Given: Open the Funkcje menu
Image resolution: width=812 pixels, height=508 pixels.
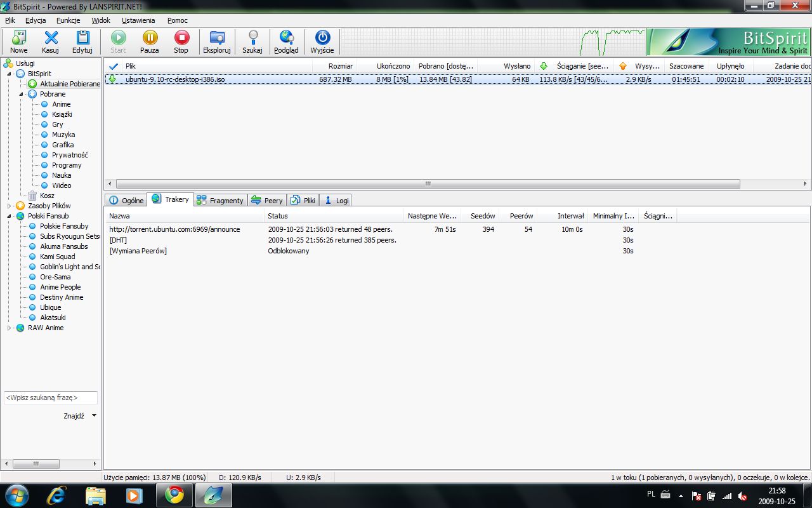Looking at the screenshot, I should click(x=68, y=20).
